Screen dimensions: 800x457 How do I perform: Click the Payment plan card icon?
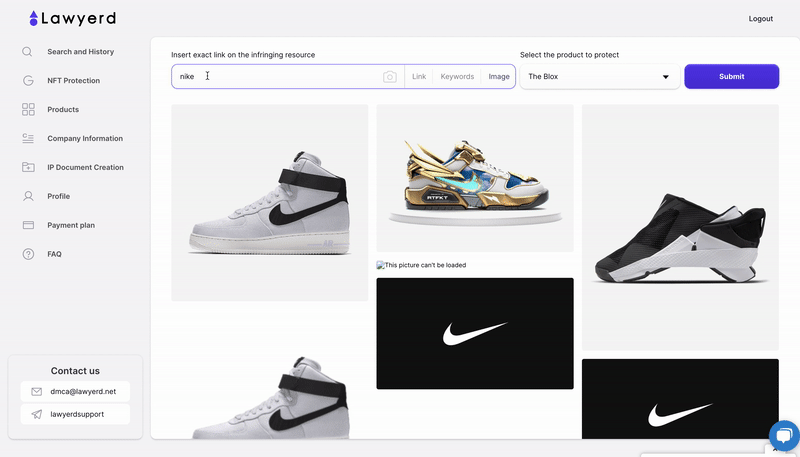(x=28, y=225)
